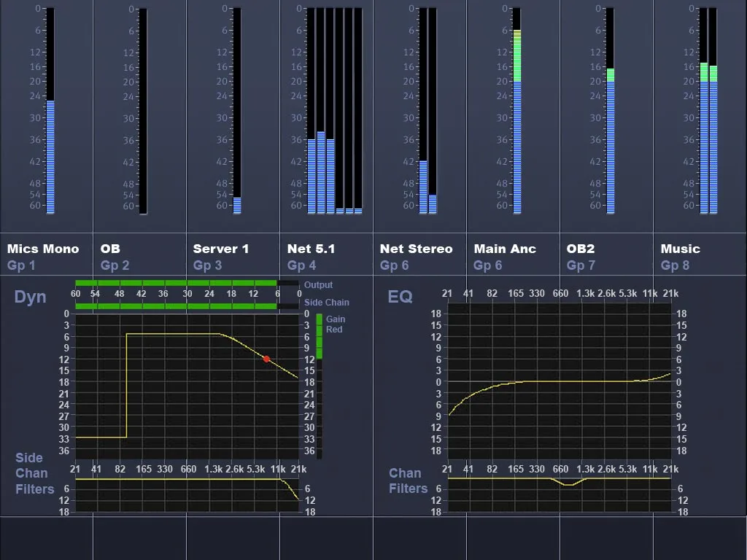The image size is (747, 560).
Task: Click the Gp 2 group label
Action: (115, 265)
